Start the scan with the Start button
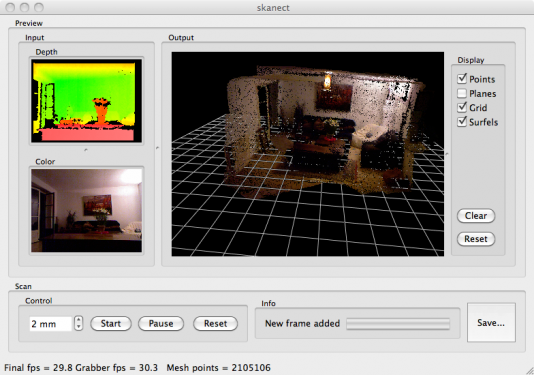The width and height of the screenshot is (534, 375). 111,323
